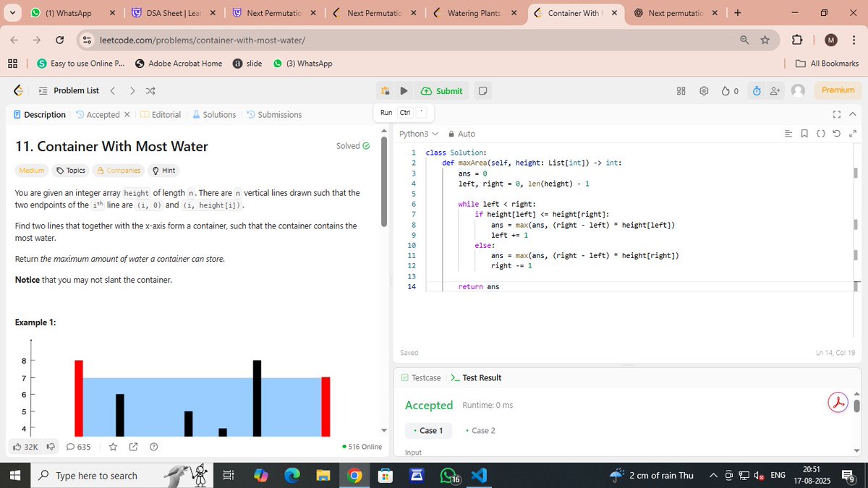Pick a random problem shuffle icon

150,91
